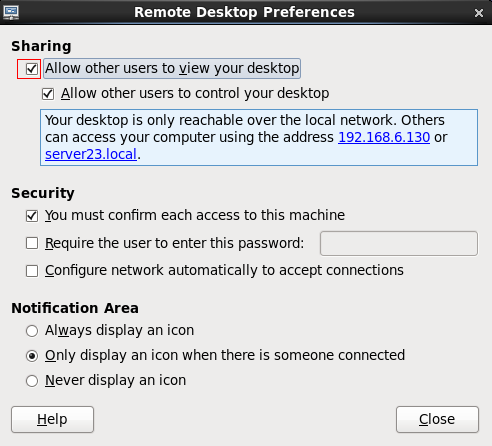This screenshot has height=446, width=492.
Task: Disable allowing other users to view your desktop
Action: [32, 69]
